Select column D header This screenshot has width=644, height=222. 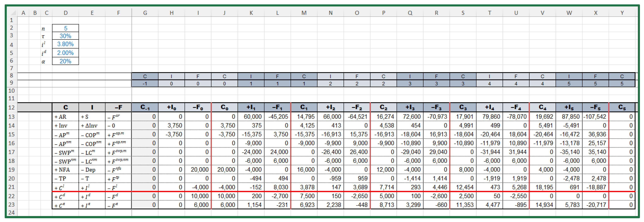click(66, 13)
